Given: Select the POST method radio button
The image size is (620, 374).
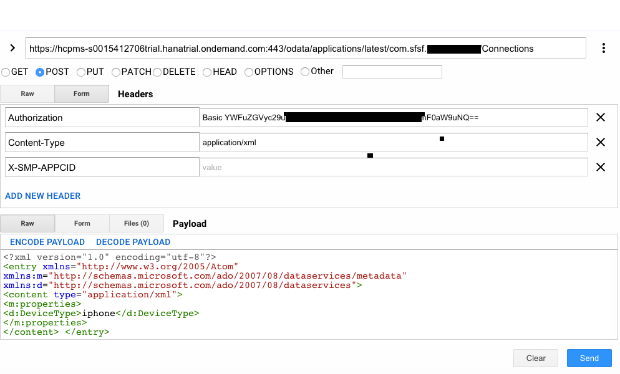Looking at the screenshot, I should point(40,72).
